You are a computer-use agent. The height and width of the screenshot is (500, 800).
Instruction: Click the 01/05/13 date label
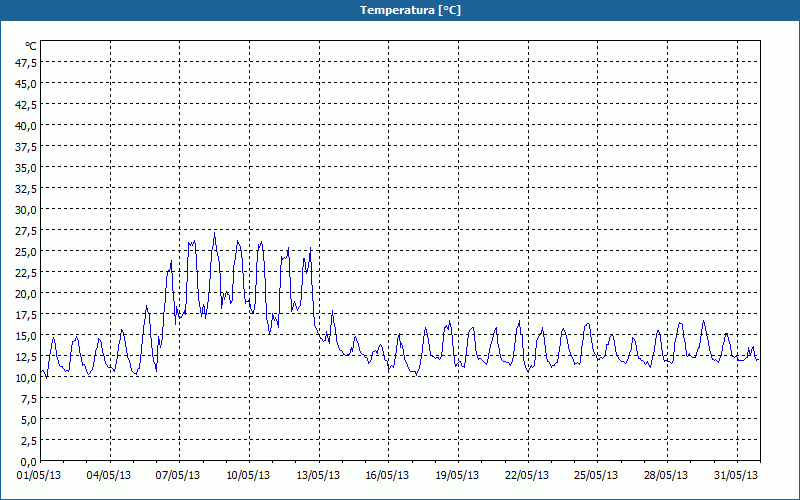(x=39, y=475)
